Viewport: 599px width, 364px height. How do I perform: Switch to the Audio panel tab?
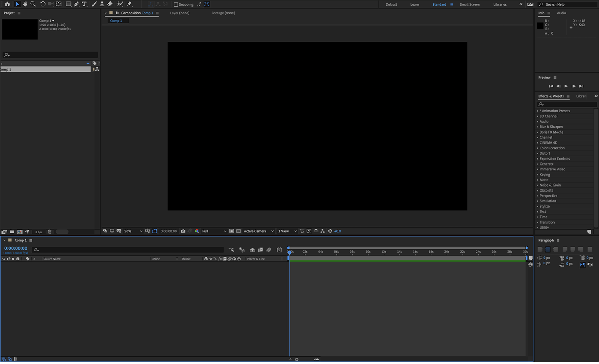click(x=561, y=13)
